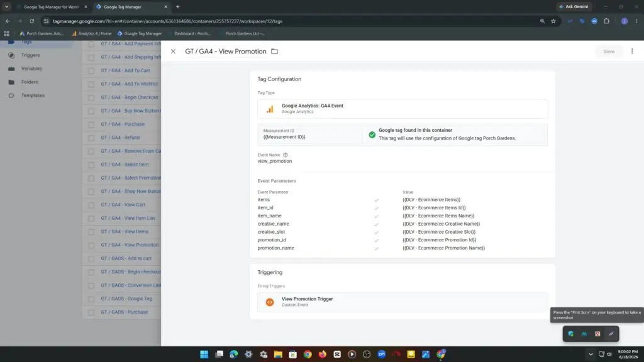644x362 pixels.
Task: Open Triggers in the left sidebar
Action: [30, 55]
